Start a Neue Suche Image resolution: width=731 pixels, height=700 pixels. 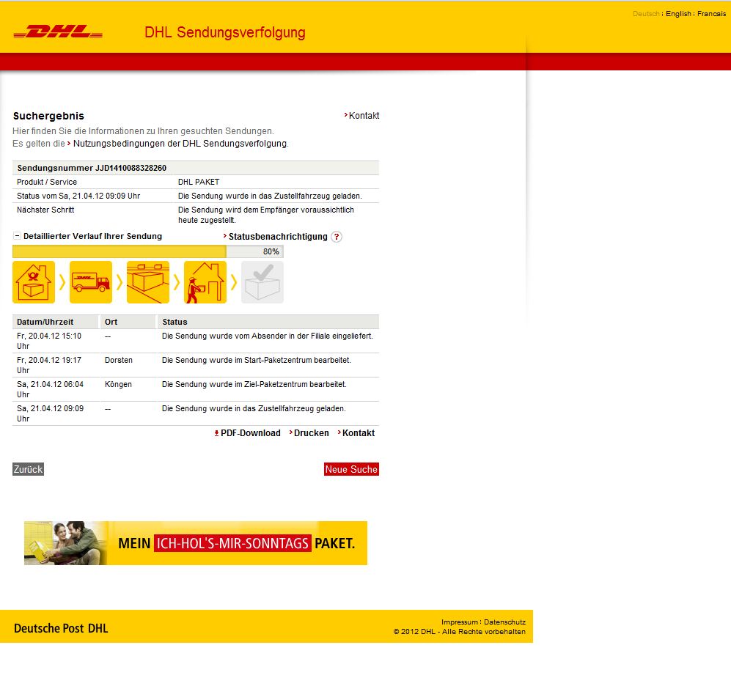(x=351, y=469)
